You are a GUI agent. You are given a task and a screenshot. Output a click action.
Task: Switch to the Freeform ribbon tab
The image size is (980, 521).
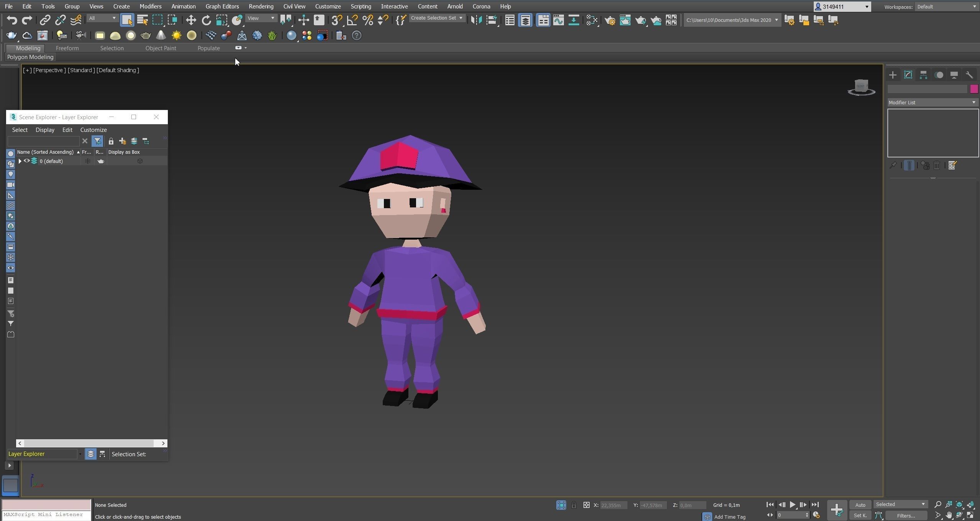tap(67, 48)
